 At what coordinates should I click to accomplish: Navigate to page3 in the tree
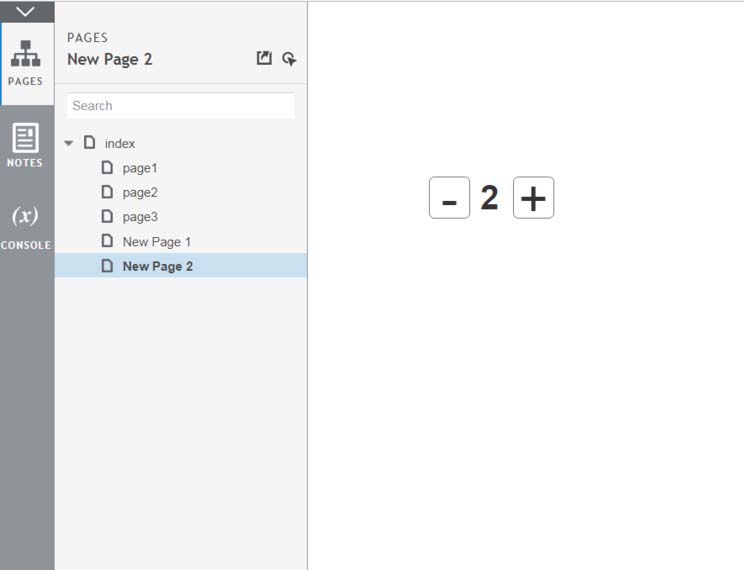tap(140, 217)
